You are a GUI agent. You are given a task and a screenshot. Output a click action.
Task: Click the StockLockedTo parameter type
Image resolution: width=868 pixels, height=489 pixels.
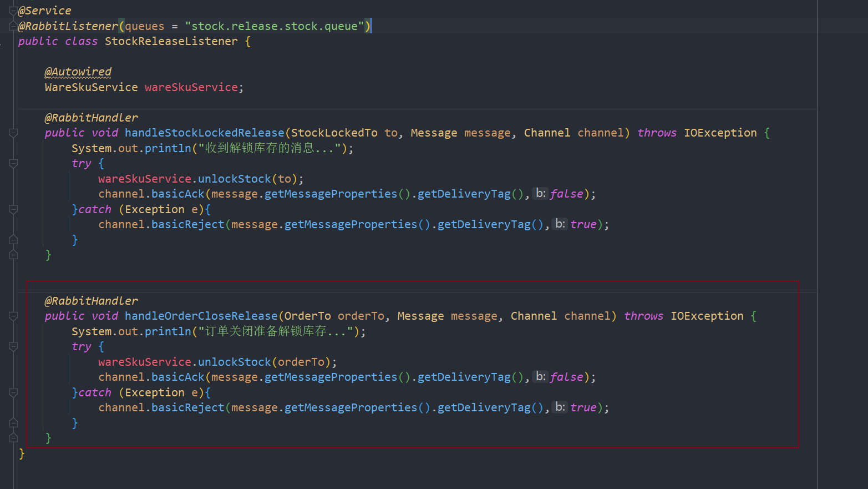334,133
